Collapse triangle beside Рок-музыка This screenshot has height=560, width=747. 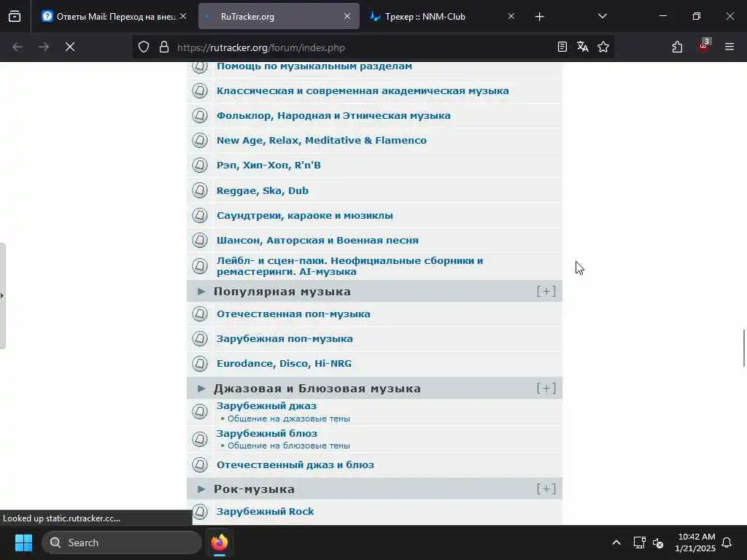click(x=201, y=489)
